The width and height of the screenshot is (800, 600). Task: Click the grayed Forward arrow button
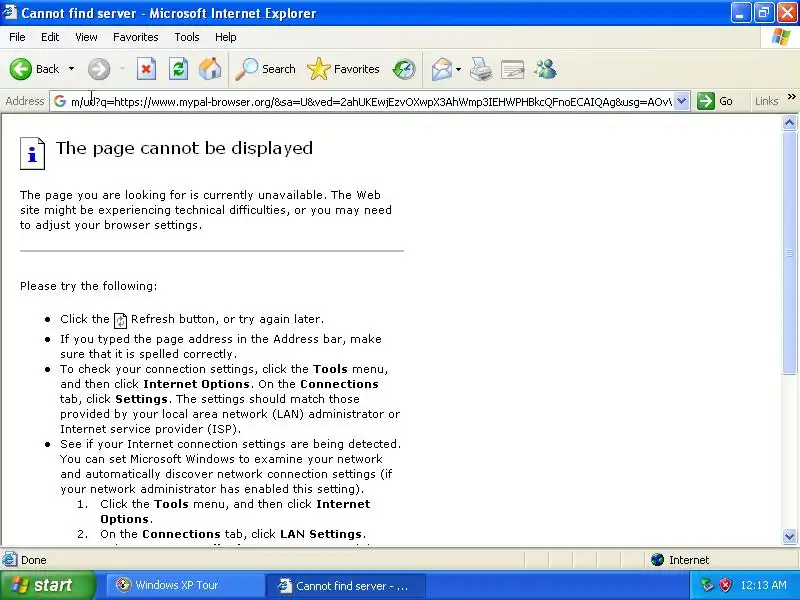[x=99, y=69]
